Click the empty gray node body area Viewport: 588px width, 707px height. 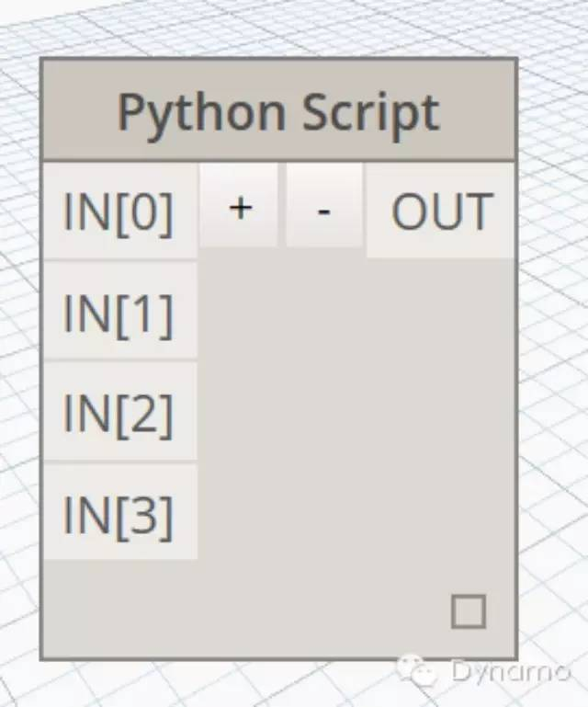[x=349, y=414]
